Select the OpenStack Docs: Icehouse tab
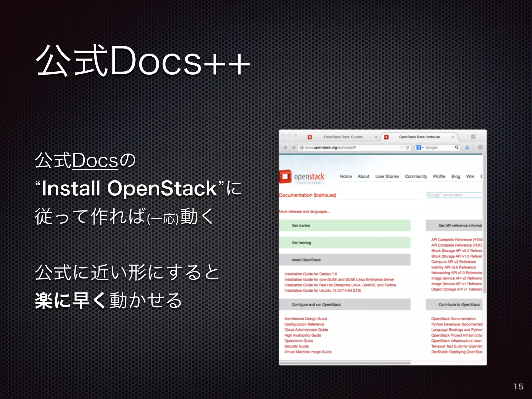This screenshot has height=399, width=532. click(x=419, y=137)
